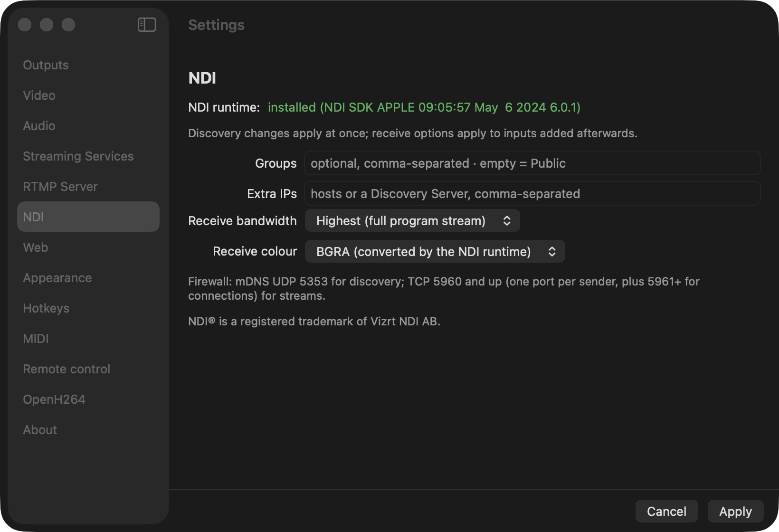The width and height of the screenshot is (779, 532).
Task: Toggle the sidebar visibility icon
Action: tap(147, 25)
